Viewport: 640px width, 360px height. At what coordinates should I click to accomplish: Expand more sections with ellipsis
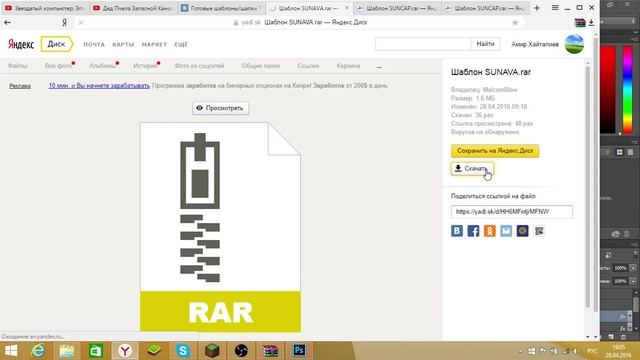coord(379,67)
